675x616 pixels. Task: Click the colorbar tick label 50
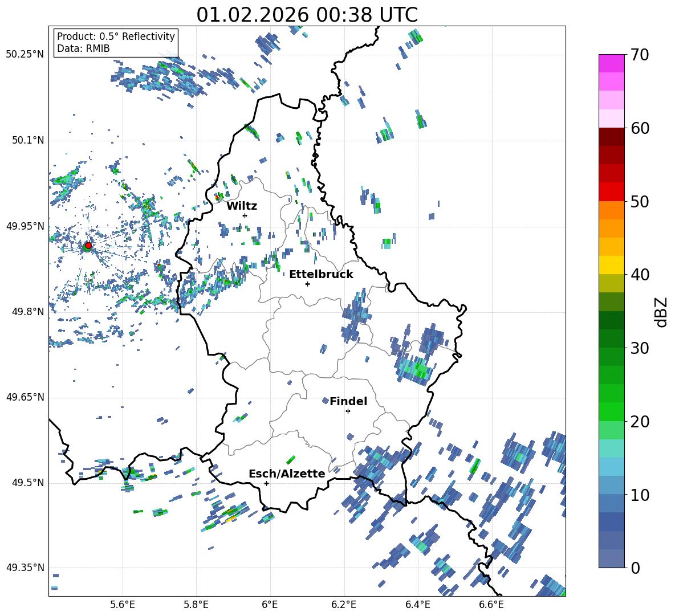pos(640,202)
